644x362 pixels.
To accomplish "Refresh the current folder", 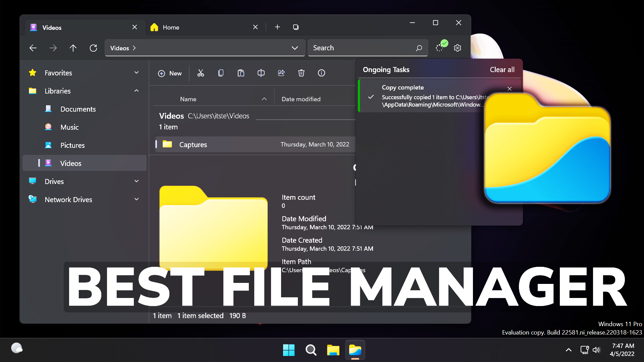I will [93, 48].
